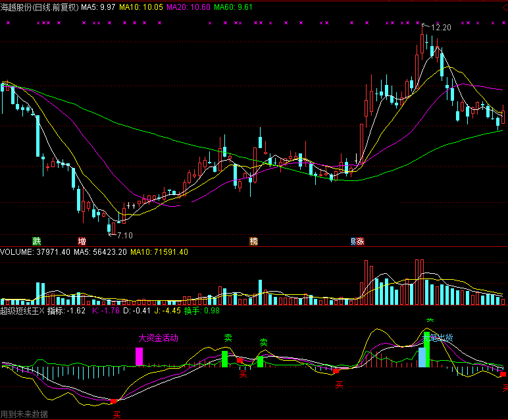The image size is (508, 420).
Task: Select the yellow MA10: 10.05 label
Action: pyautogui.click(x=141, y=7)
